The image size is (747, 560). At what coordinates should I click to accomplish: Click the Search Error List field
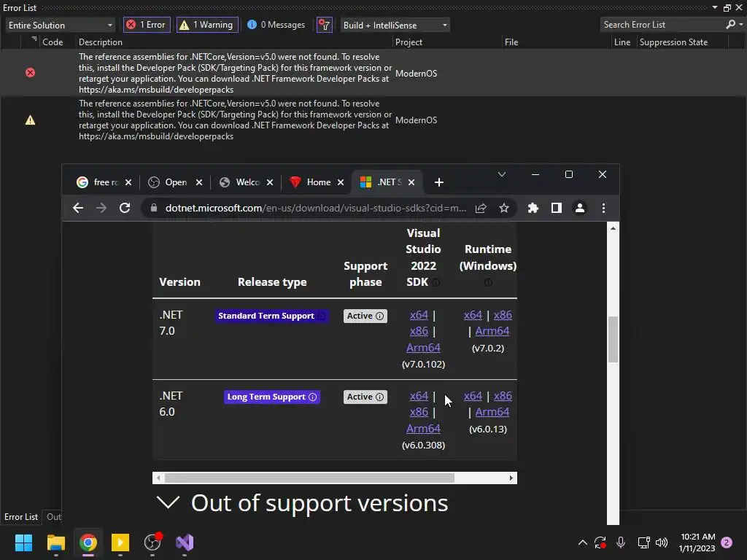point(662,25)
